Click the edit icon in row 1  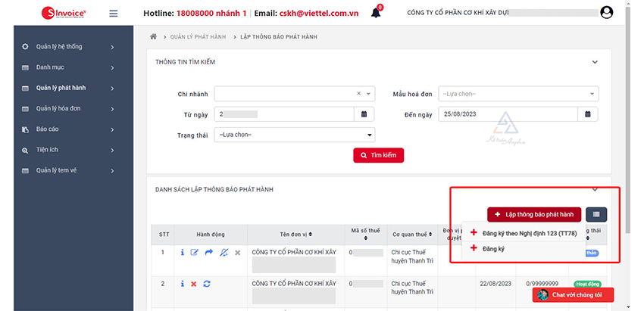(x=195, y=252)
